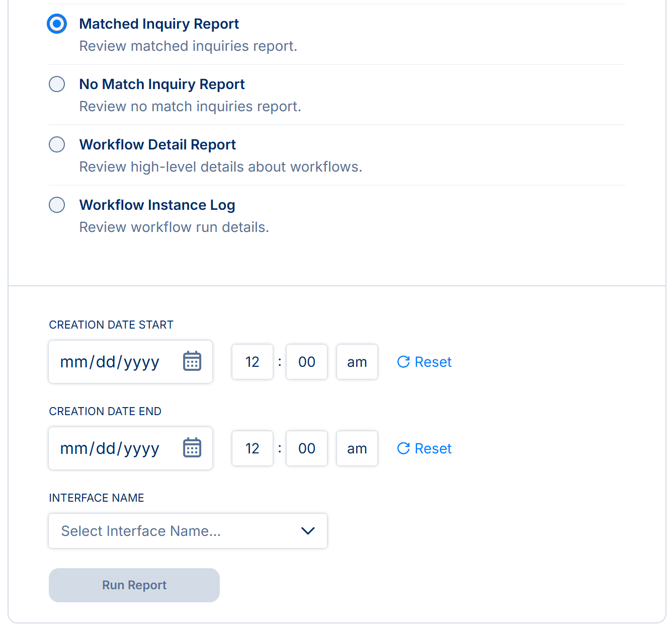
Task: Click reset icon beside Creation Date End
Action: point(403,448)
